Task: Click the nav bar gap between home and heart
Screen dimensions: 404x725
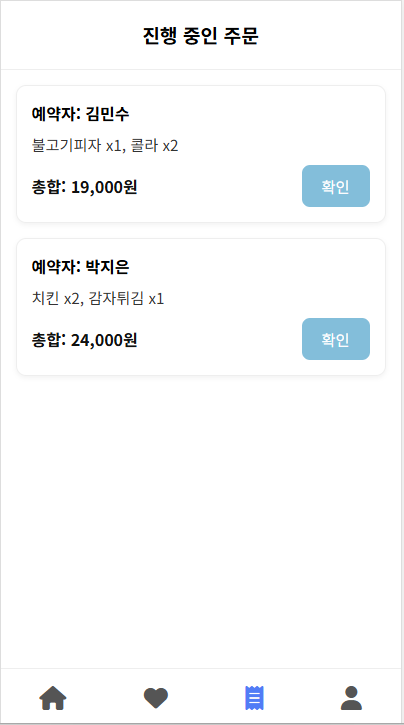Action: click(105, 698)
